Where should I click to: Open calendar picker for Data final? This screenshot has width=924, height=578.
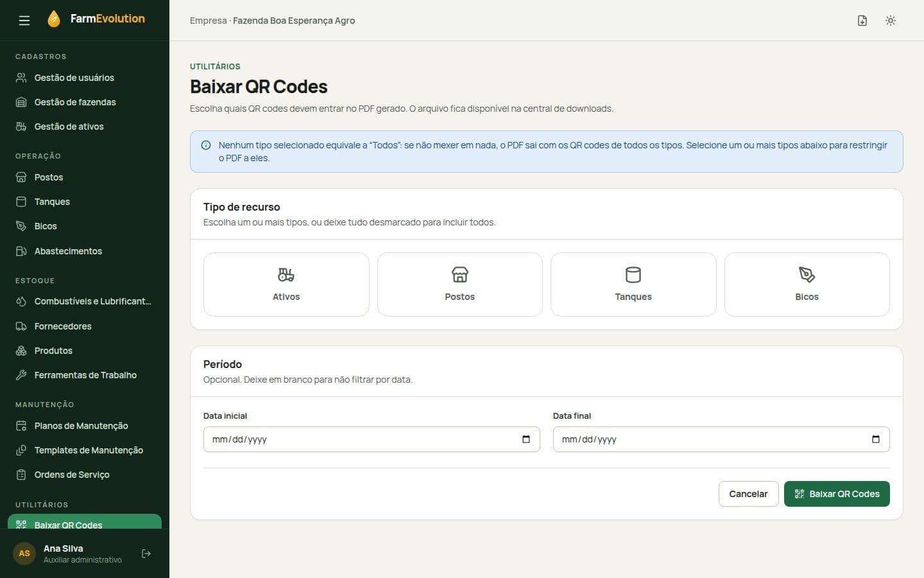[x=876, y=439]
